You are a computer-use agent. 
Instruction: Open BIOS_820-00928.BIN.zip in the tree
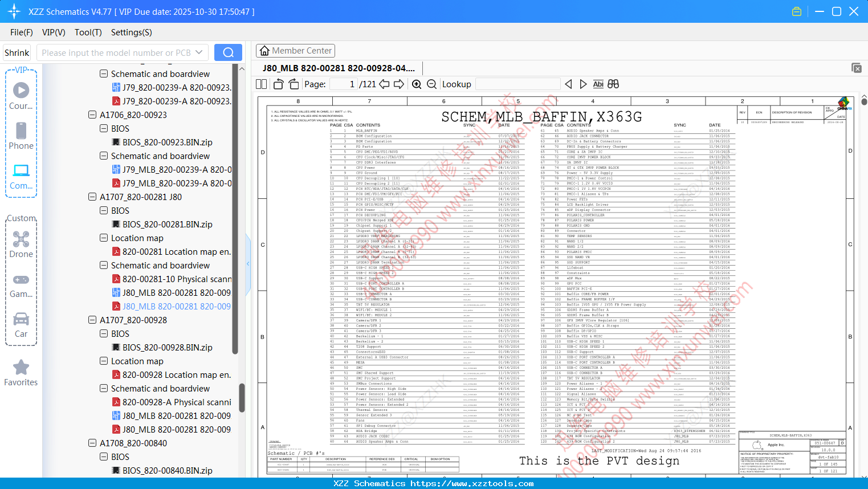162,347
